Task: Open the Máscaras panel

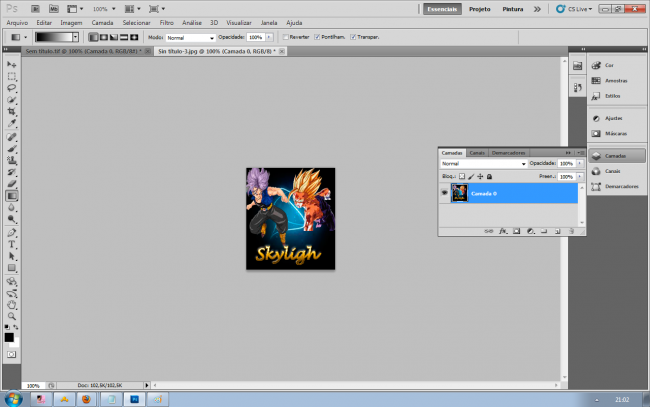Action: coord(616,134)
